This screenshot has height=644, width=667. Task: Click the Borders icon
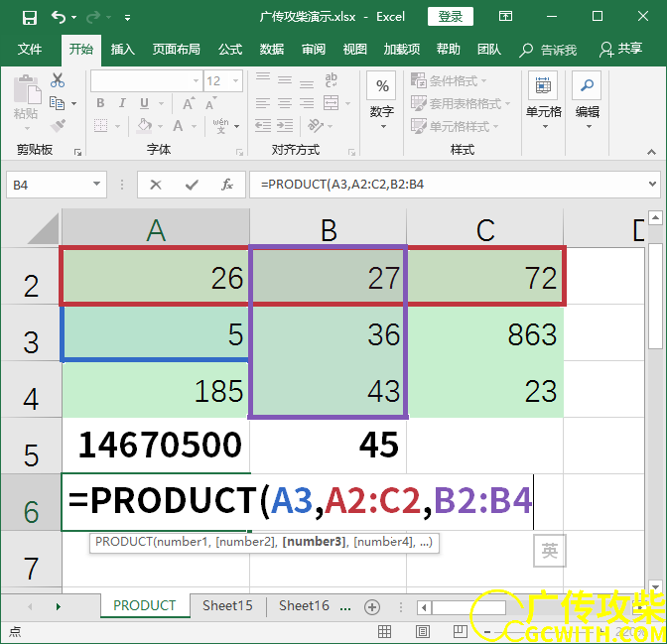tap(101, 126)
